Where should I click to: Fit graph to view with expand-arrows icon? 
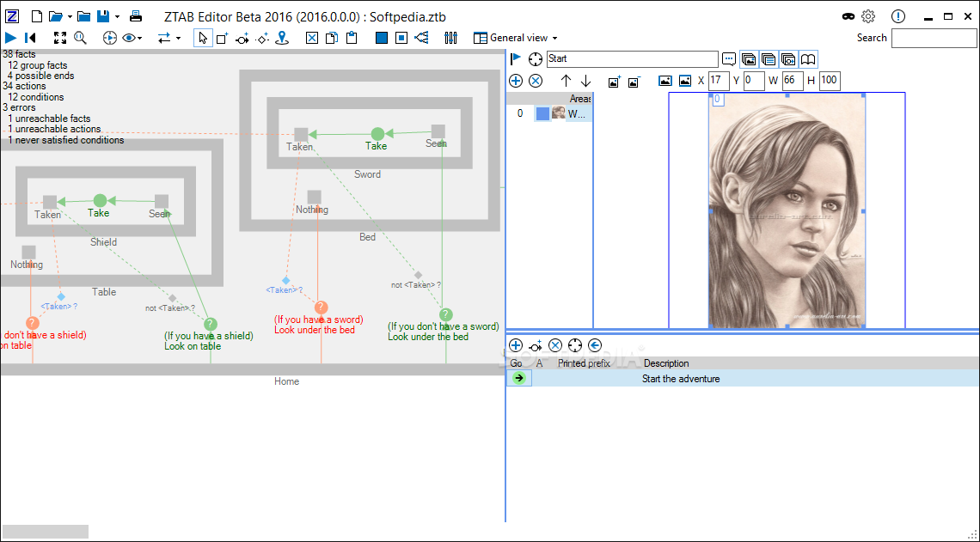[x=60, y=38]
